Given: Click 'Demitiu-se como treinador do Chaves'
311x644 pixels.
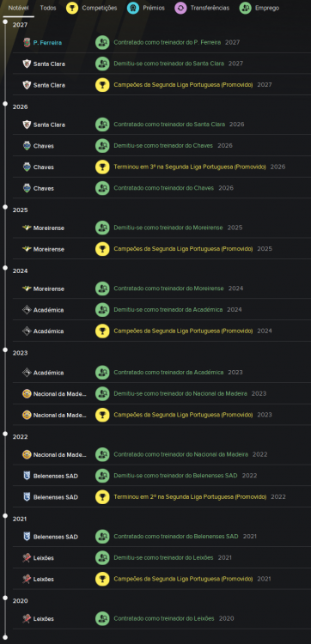Looking at the screenshot, I should (163, 146).
